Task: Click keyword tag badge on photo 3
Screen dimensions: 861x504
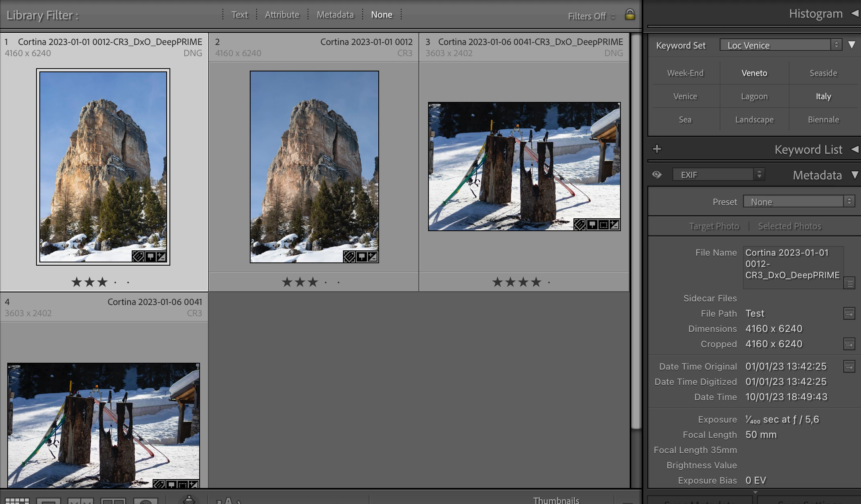Action: coord(579,225)
